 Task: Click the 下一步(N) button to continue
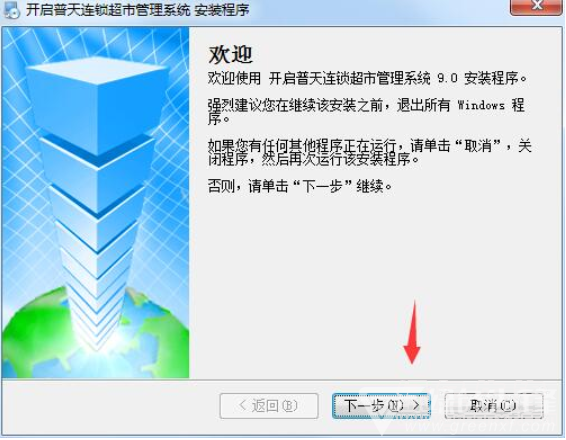[381, 406]
